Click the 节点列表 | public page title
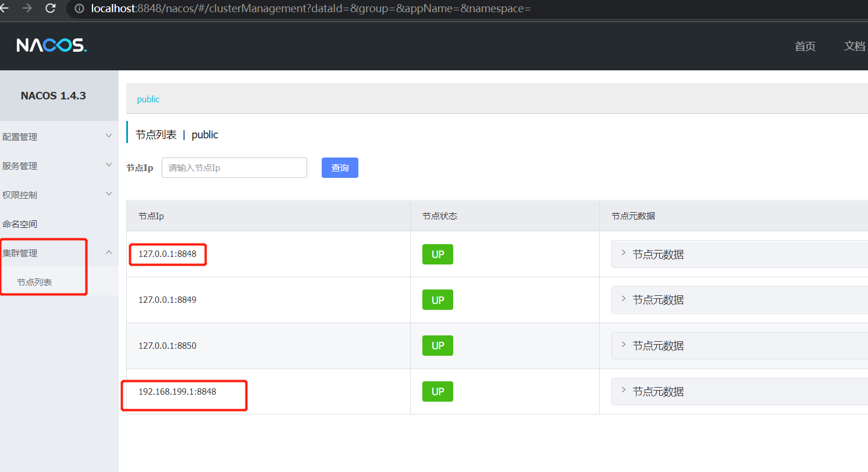The image size is (868, 472). [177, 135]
